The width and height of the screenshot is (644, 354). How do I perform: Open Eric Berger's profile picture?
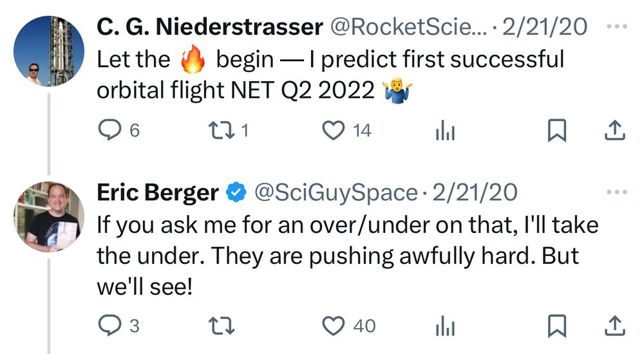[49, 217]
